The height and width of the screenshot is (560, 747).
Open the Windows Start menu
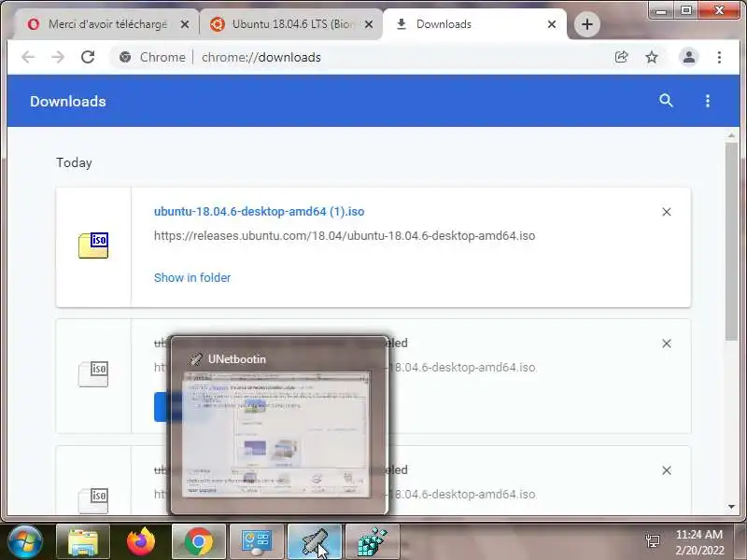25,541
